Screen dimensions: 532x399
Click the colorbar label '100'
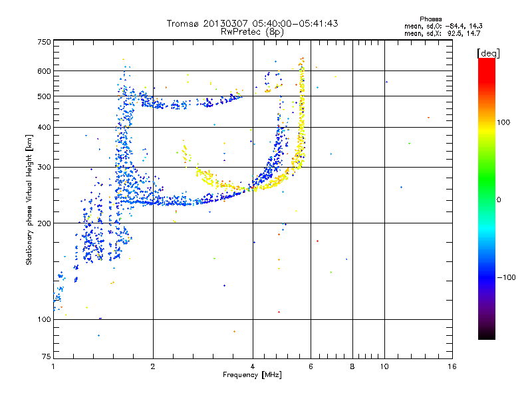[x=503, y=122]
